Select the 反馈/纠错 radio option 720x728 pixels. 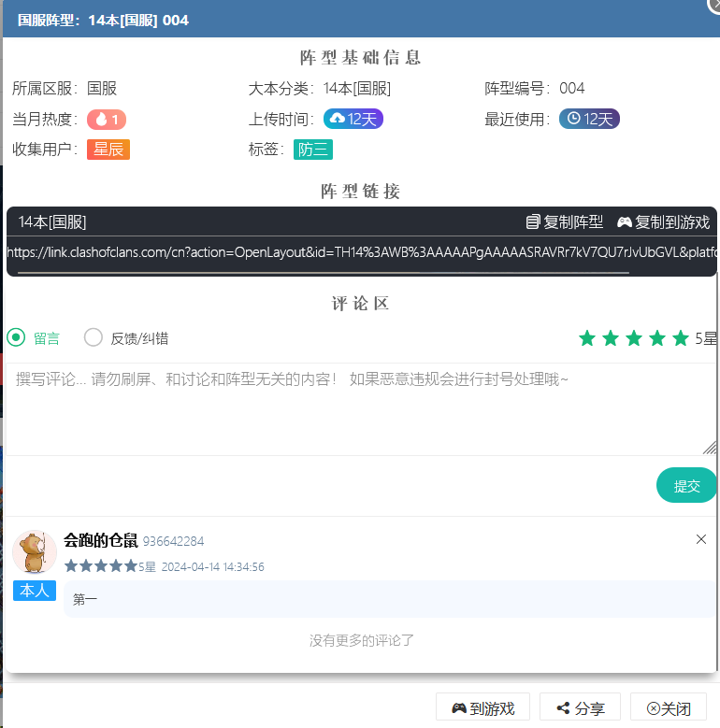click(94, 338)
